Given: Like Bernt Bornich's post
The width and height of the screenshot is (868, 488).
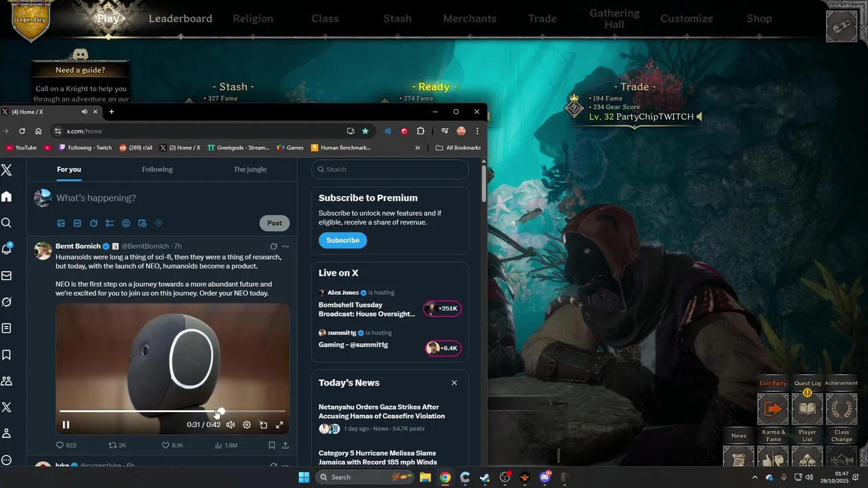Looking at the screenshot, I should pyautogui.click(x=172, y=445).
